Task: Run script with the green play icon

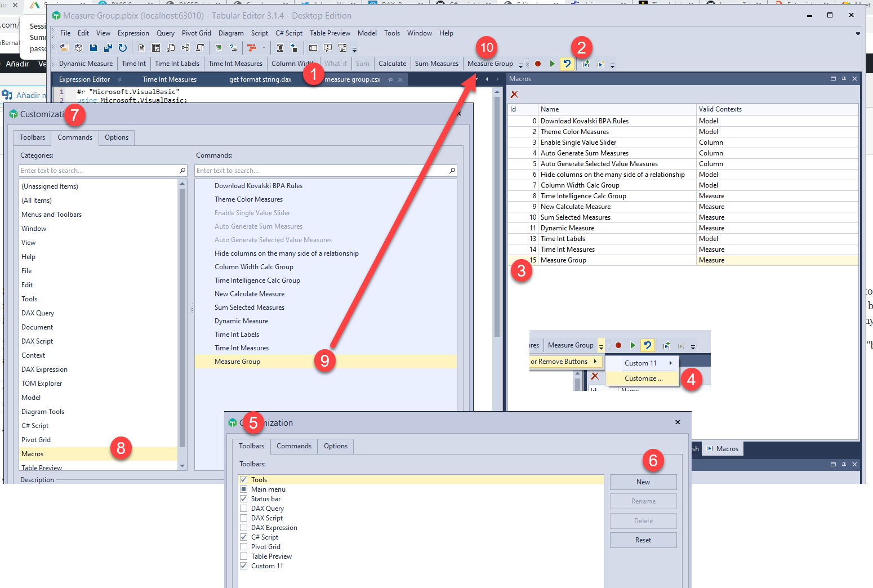Action: [552, 64]
